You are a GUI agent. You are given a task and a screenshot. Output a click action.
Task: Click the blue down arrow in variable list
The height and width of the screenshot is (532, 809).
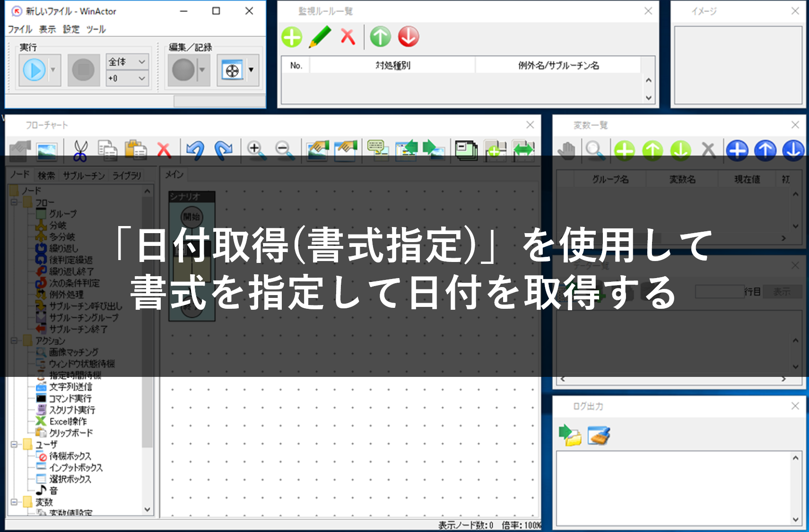pos(793,150)
